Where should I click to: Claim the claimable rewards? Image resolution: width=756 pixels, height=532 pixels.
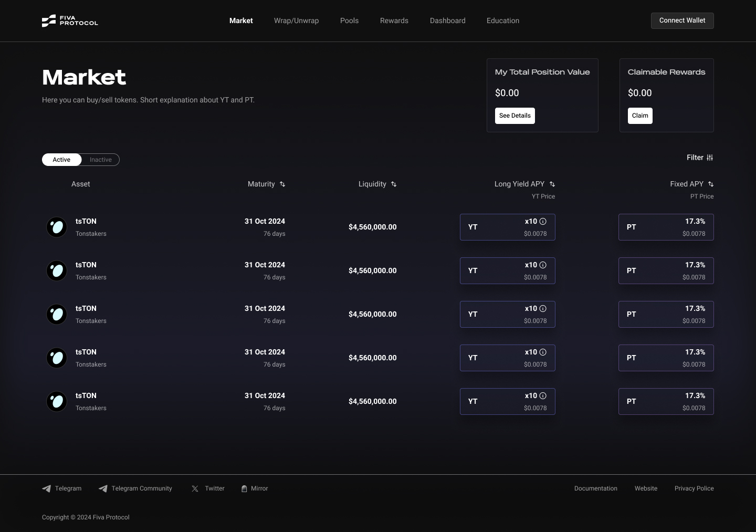point(640,116)
